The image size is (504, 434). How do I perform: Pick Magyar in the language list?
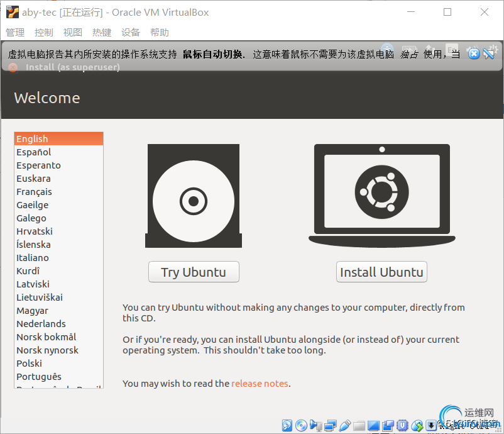[58, 311]
